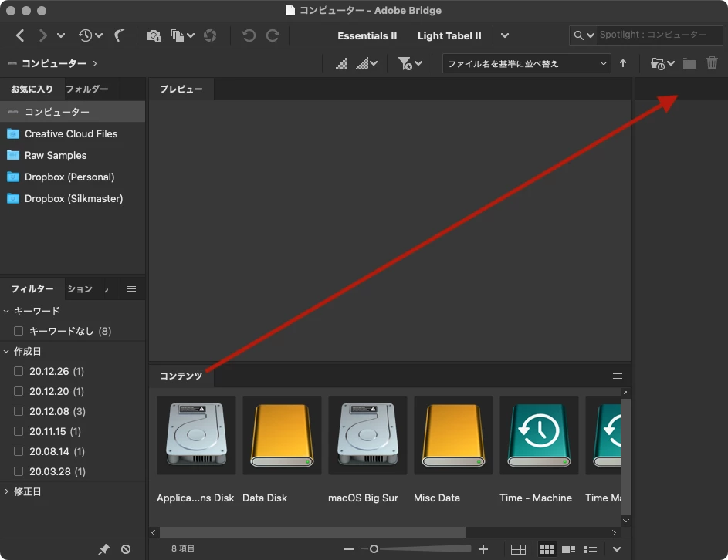Increase thumbnail size with plus button
The width and height of the screenshot is (728, 560).
click(x=483, y=549)
